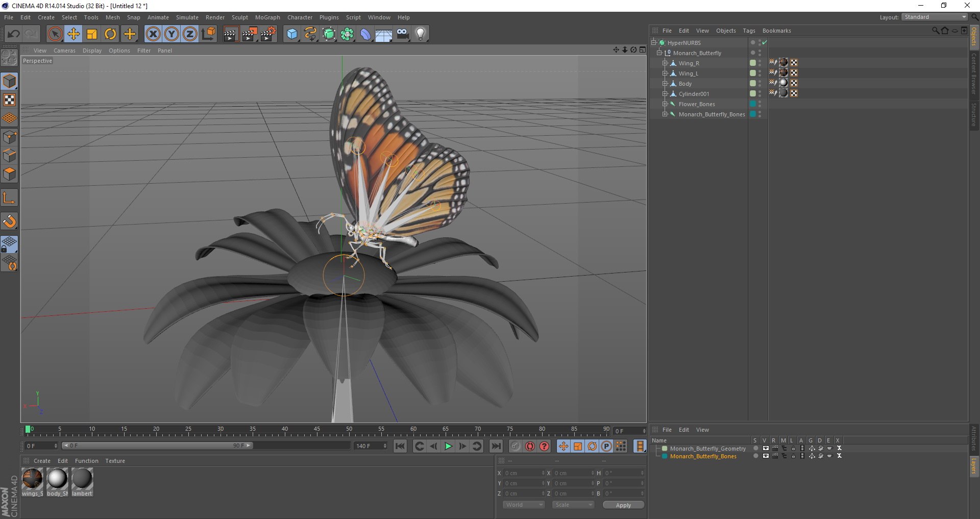Collapse the Monarch_Butterfly null
This screenshot has width=980, height=519.
click(x=659, y=53)
